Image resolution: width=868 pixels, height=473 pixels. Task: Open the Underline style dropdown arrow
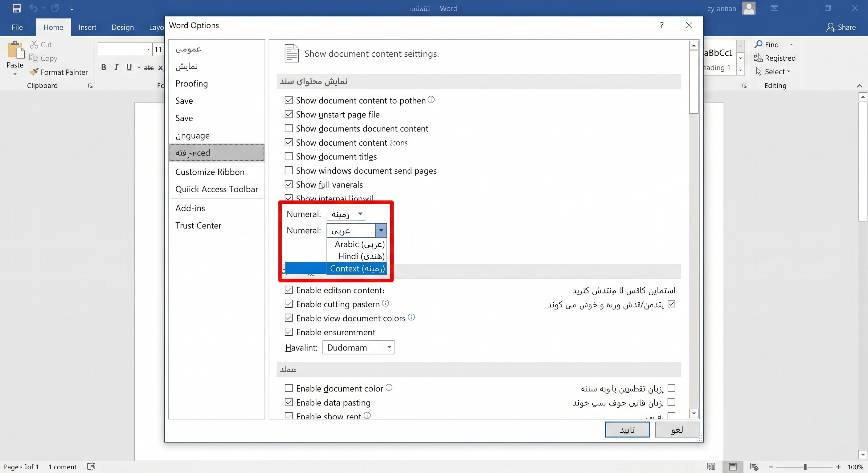[138, 68]
